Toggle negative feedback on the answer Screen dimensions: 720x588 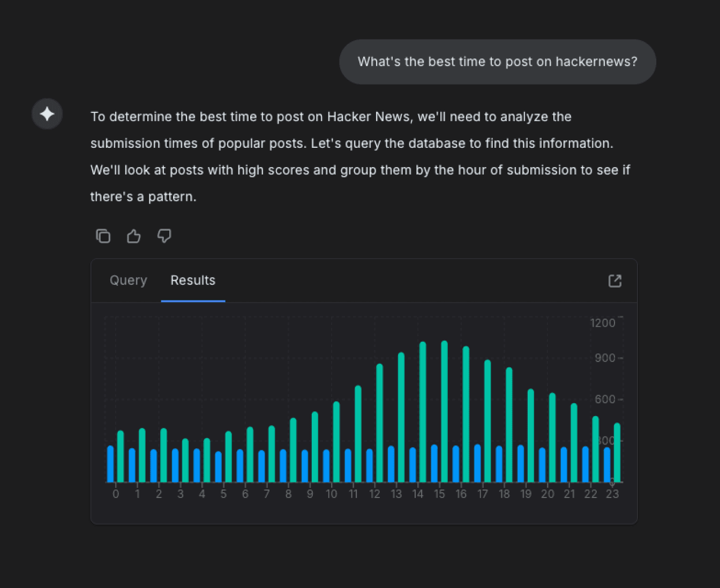click(x=164, y=236)
